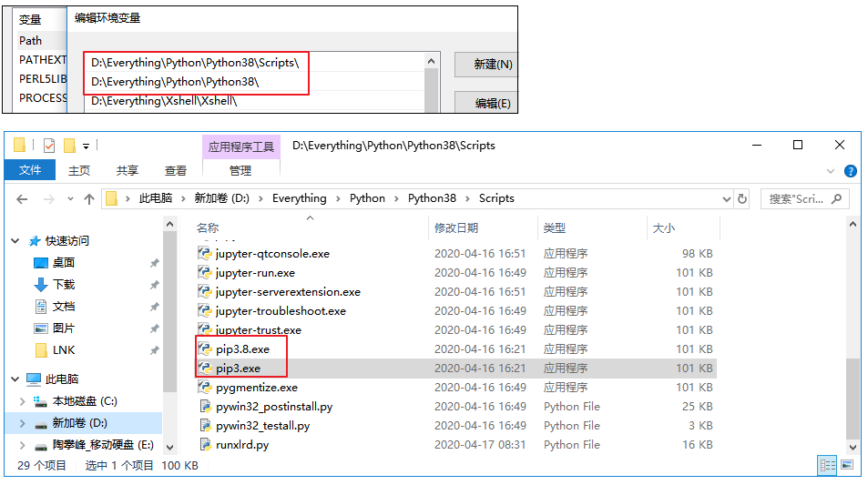Click Everything in the address breadcrumb
The image size is (868, 485).
coord(299,198)
